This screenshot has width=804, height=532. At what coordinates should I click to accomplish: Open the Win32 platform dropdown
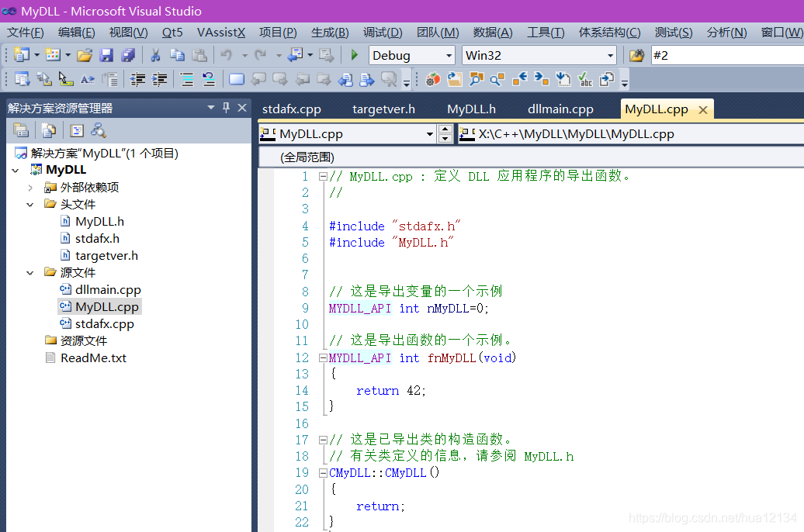click(x=610, y=55)
